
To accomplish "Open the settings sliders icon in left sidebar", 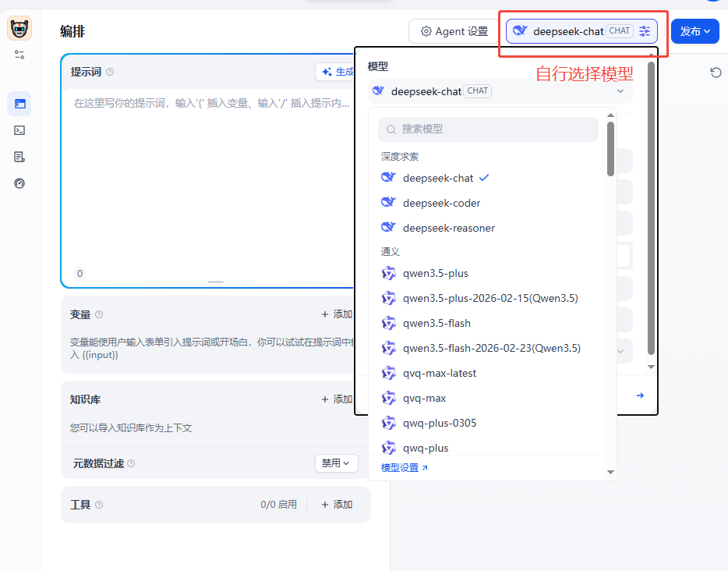I will 19,55.
